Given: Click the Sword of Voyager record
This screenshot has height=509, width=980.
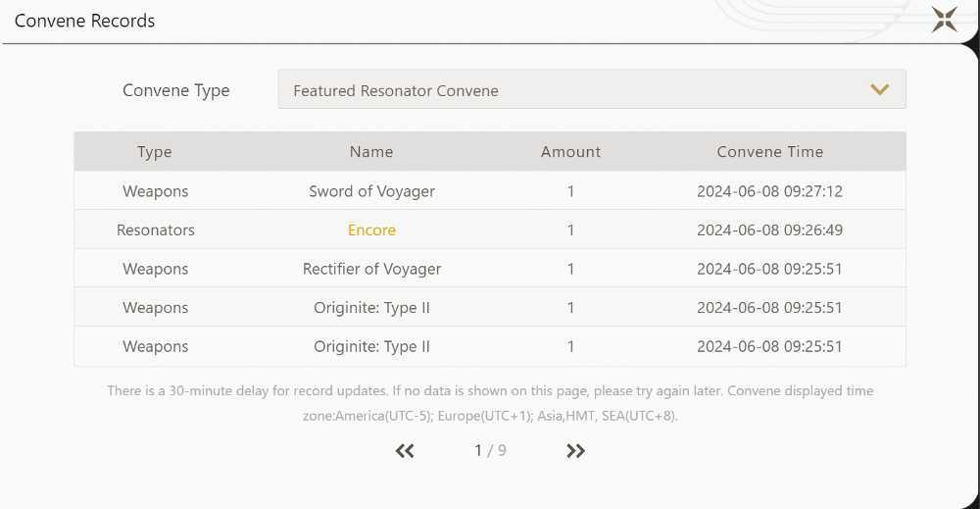Looking at the screenshot, I should click(490, 190).
